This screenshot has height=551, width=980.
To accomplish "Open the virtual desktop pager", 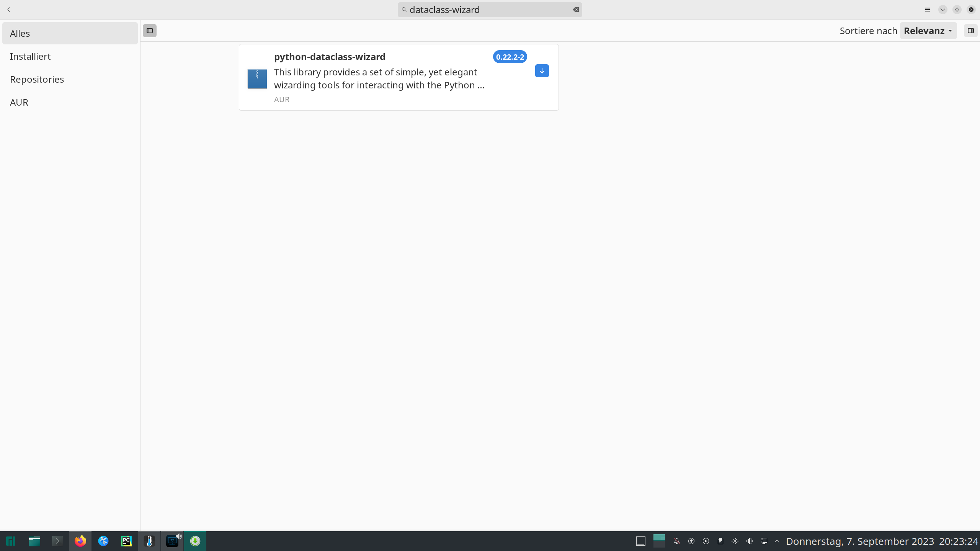I will tap(659, 541).
